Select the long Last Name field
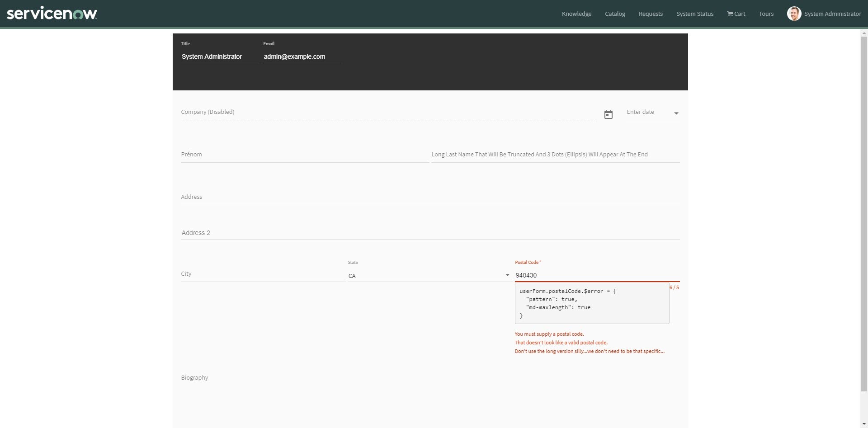 click(555, 155)
